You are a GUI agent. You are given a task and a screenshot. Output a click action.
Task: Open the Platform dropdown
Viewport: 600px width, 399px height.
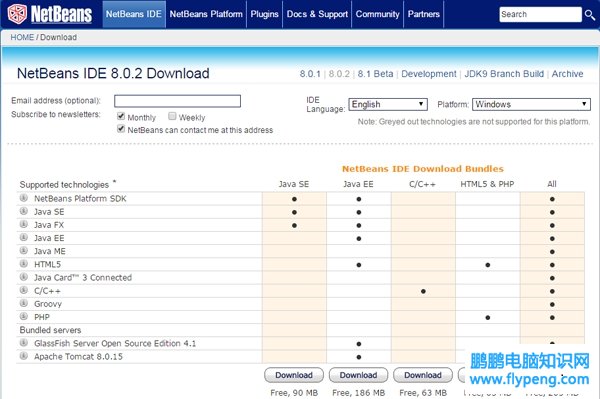point(531,104)
